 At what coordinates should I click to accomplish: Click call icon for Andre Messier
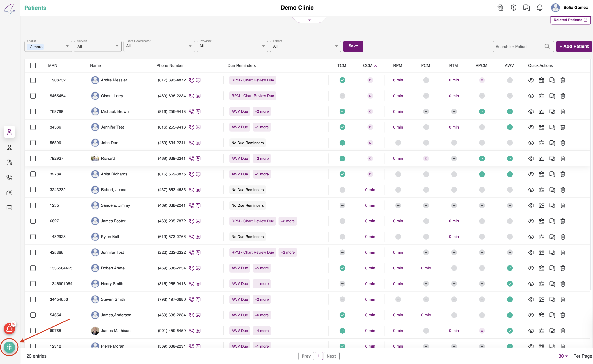[x=192, y=80]
